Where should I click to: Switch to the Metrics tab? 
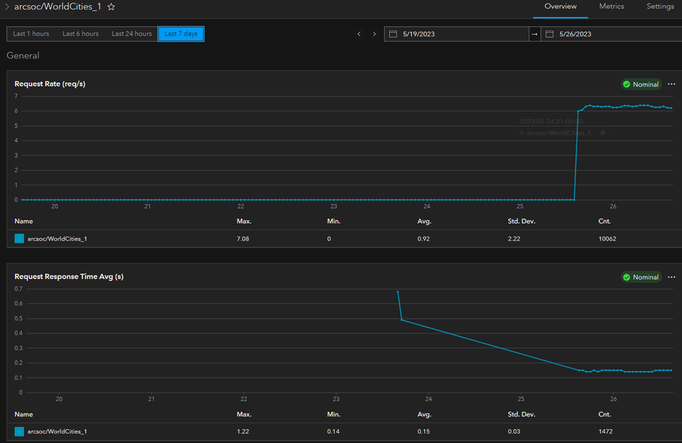coord(611,7)
